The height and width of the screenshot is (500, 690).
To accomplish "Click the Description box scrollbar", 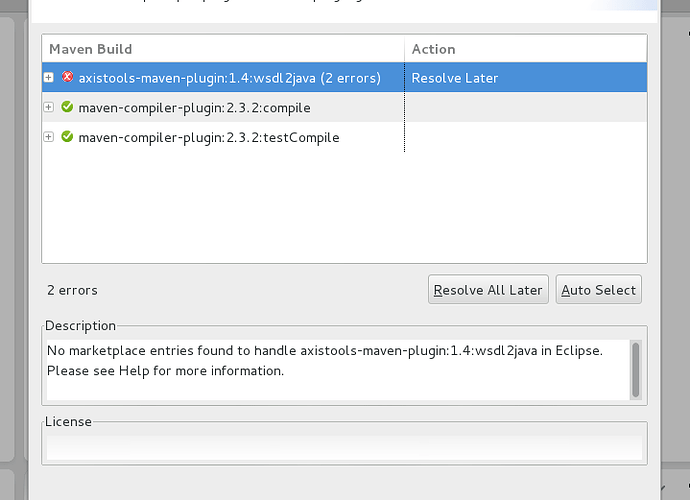I will point(635,370).
